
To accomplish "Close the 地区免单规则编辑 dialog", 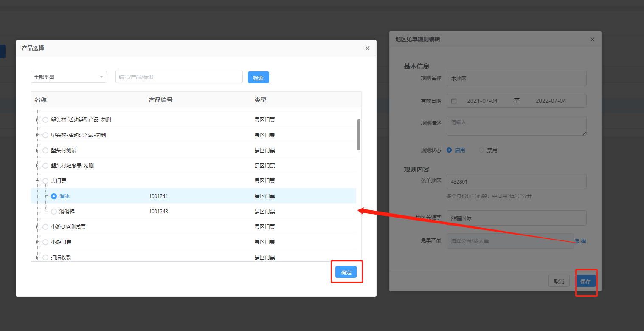I will click(x=593, y=40).
